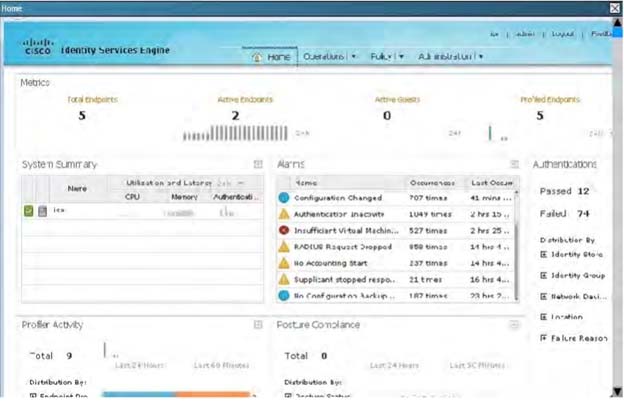624x402 pixels.
Task: Expand Posture Status distribution
Action: point(288,396)
